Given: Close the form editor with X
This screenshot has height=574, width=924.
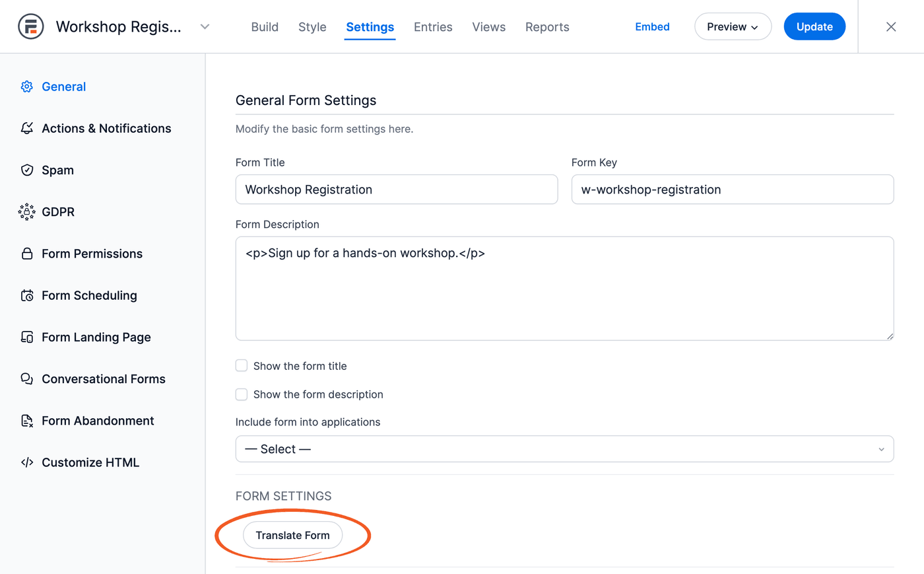Looking at the screenshot, I should click(x=891, y=26).
